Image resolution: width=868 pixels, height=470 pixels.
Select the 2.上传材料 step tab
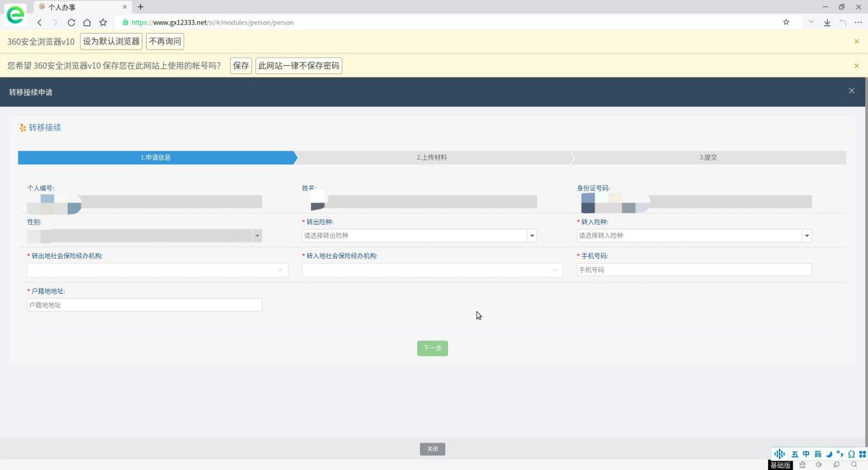point(432,158)
